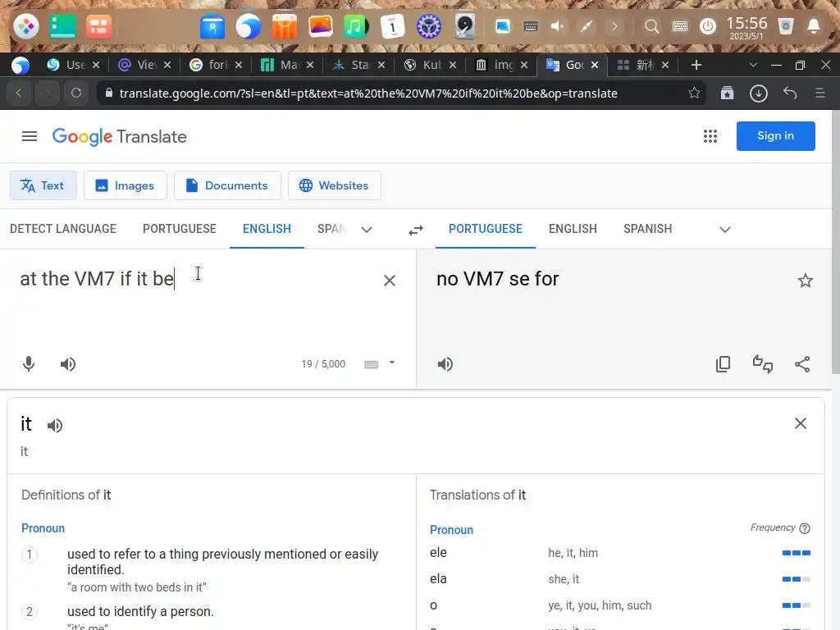
Task: Click the system volume tray icon
Action: 558,26
